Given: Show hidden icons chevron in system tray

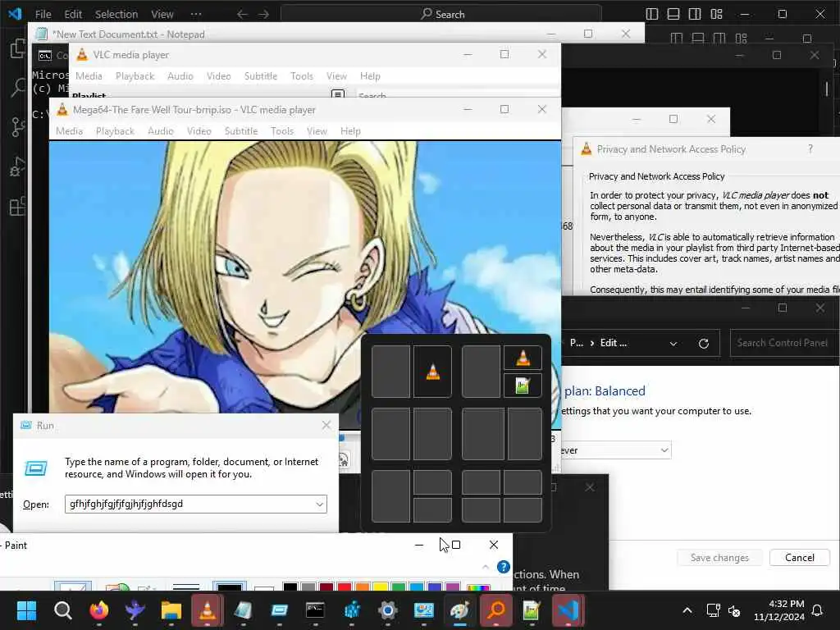Looking at the screenshot, I should pos(687,610).
